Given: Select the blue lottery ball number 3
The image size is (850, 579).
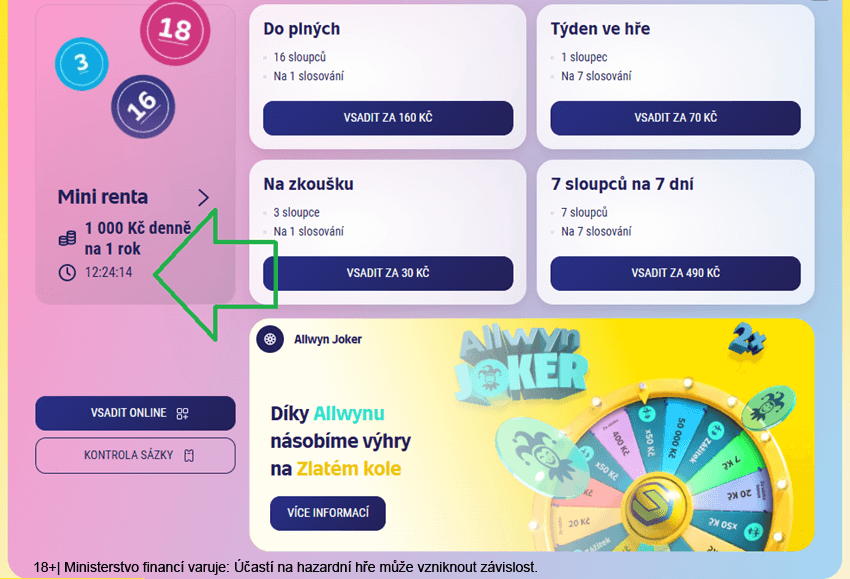Looking at the screenshot, I should coord(81,66).
